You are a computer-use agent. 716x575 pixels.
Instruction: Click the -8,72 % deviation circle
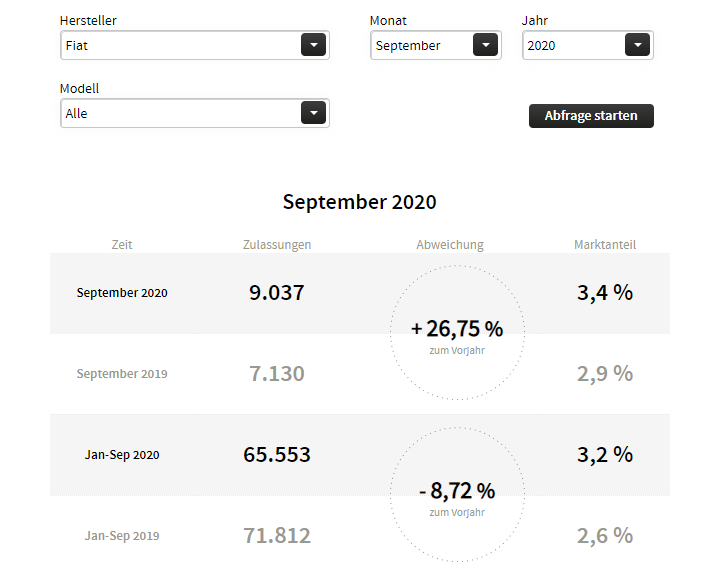pyautogui.click(x=457, y=495)
